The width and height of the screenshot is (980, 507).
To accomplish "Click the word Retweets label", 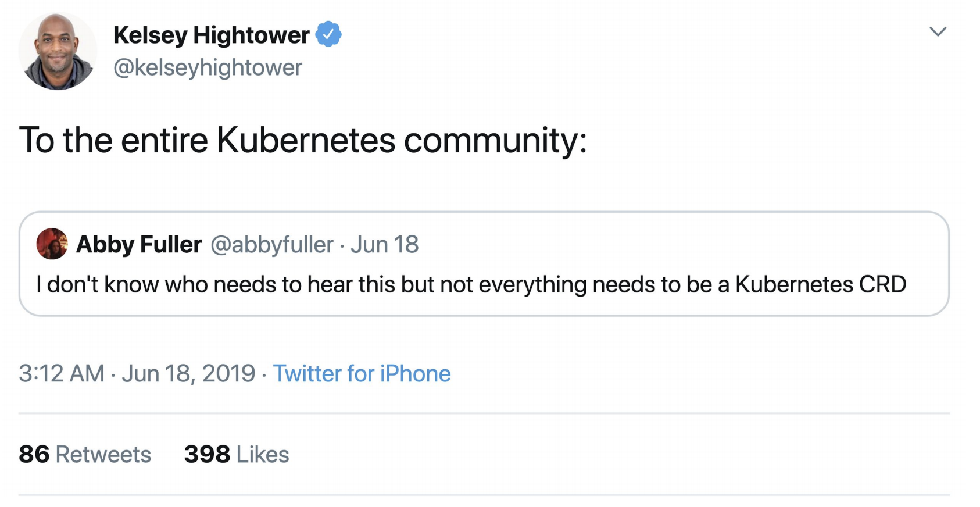I will [x=103, y=454].
